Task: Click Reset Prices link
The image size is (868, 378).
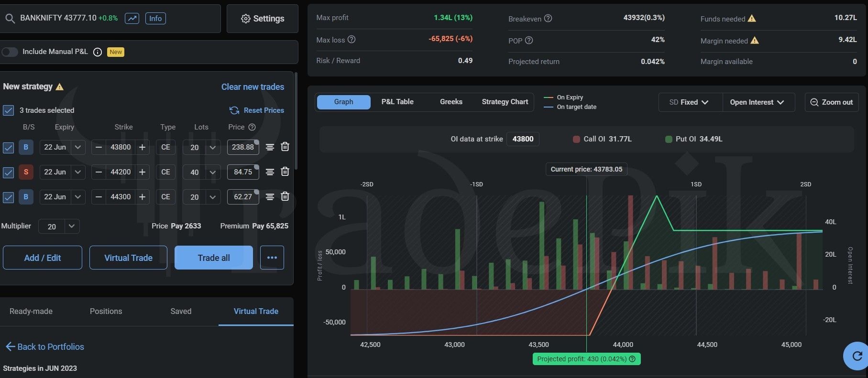Action: pos(257,110)
